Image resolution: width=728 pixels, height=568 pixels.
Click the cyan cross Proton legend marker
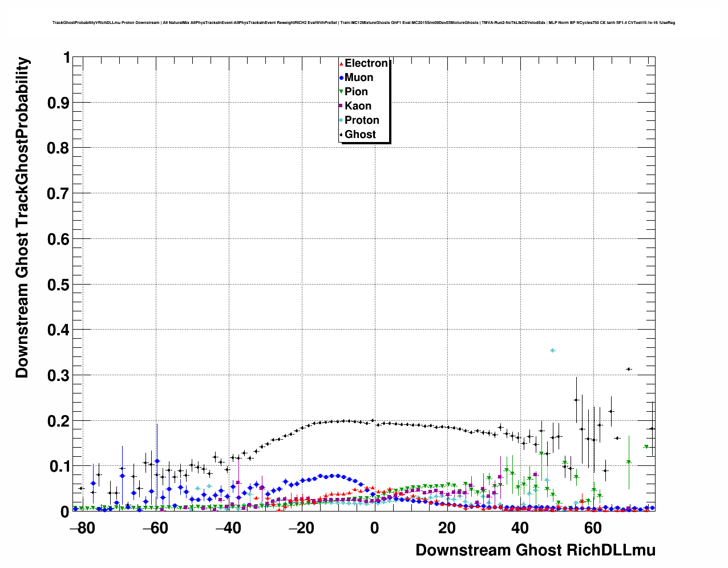tap(341, 120)
